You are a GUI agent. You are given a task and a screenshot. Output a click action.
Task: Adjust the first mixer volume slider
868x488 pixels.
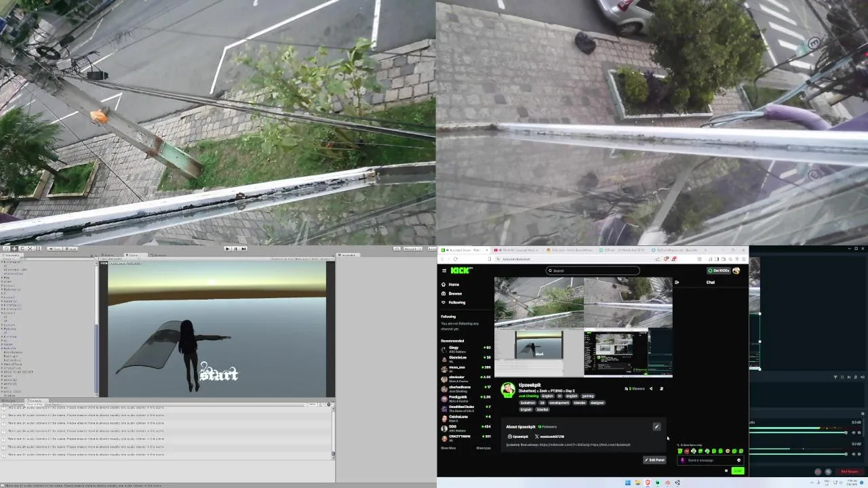pos(798,432)
